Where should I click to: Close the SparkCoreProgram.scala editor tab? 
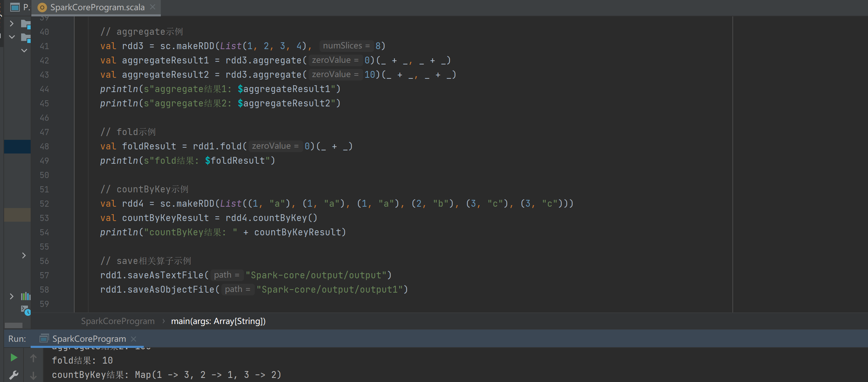tap(153, 7)
